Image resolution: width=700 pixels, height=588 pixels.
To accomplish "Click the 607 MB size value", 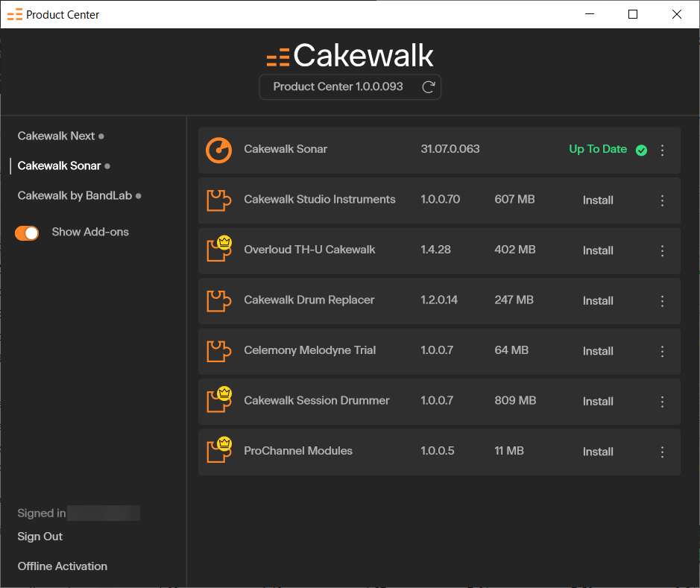I will [514, 200].
